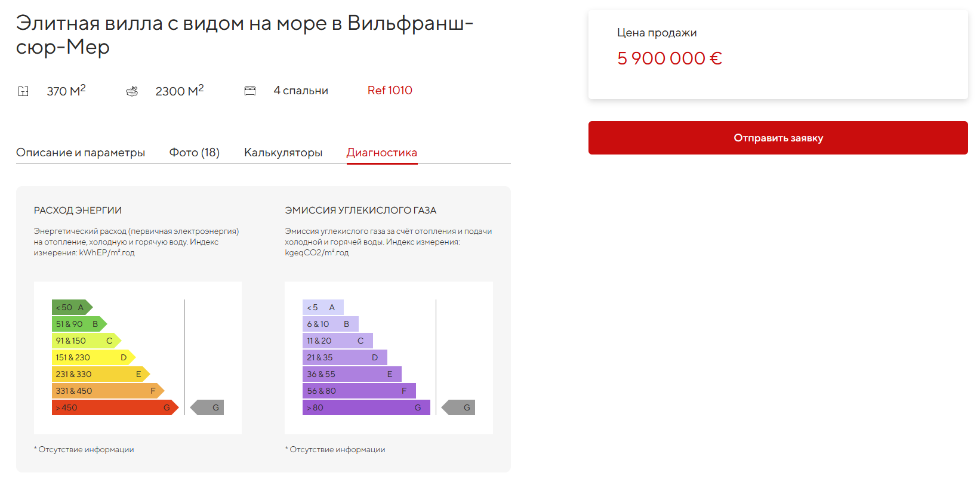Click the yellow D energy bar 151 & 230
The image size is (980, 485).
click(93, 357)
